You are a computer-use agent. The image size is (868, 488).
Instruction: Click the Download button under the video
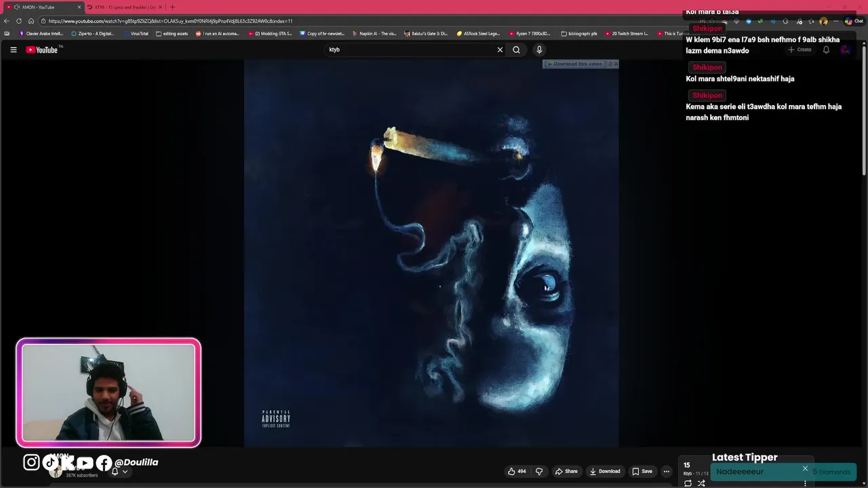(605, 471)
